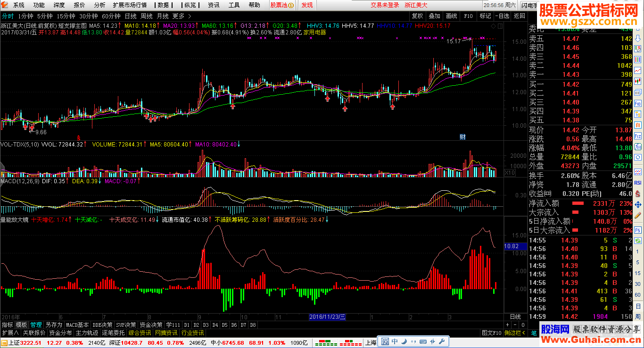Open the news page icon in right toolbar
This screenshot has width=644, height=348.
[638, 92]
